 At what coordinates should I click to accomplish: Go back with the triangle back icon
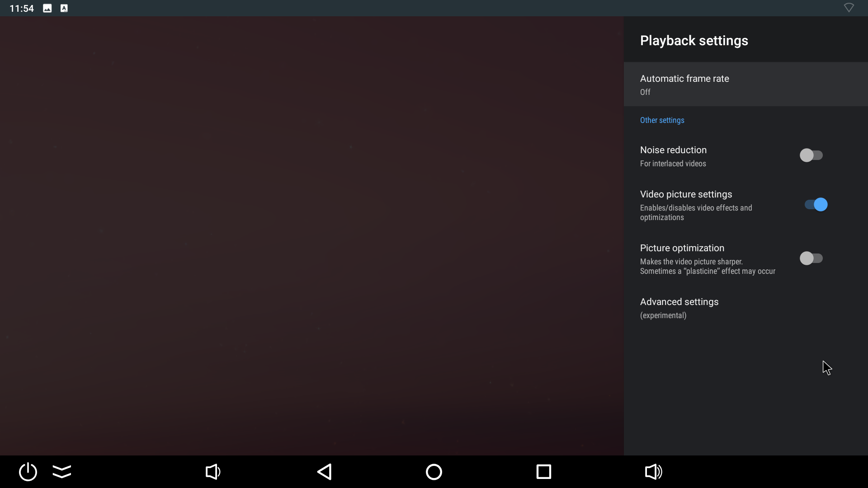pyautogui.click(x=325, y=472)
